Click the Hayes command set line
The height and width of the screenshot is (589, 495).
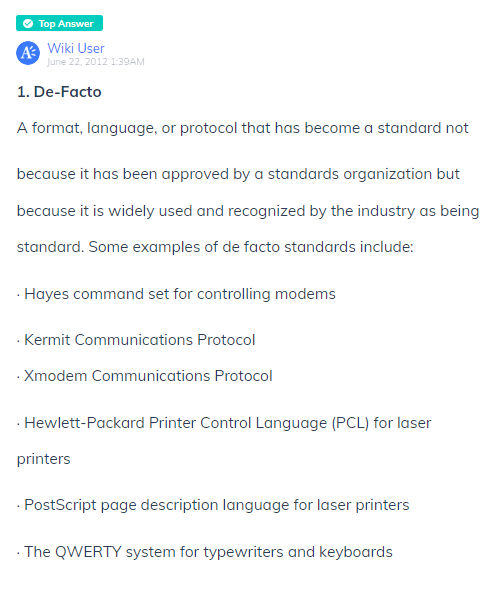(176, 294)
